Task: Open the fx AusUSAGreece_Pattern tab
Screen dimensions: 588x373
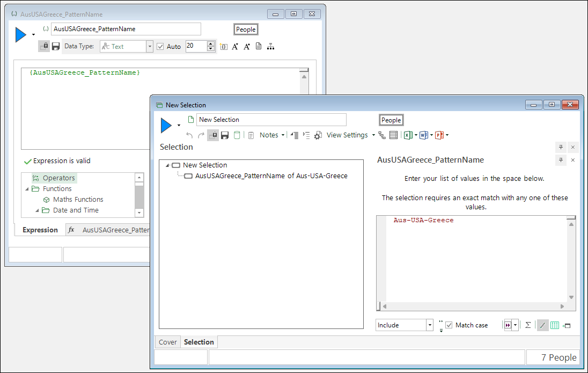Action: [108, 230]
